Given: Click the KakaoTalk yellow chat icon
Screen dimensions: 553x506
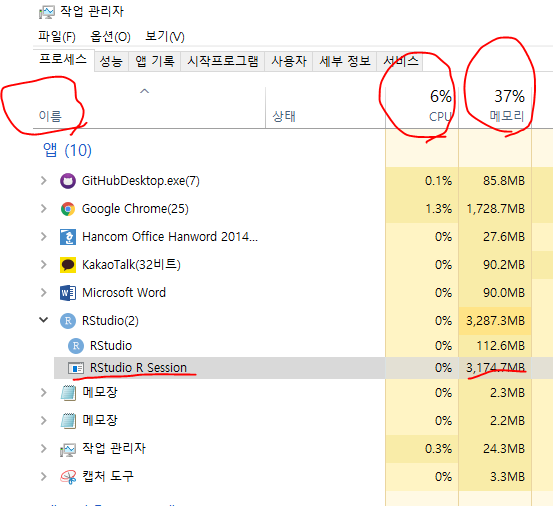Looking at the screenshot, I should coord(68,265).
